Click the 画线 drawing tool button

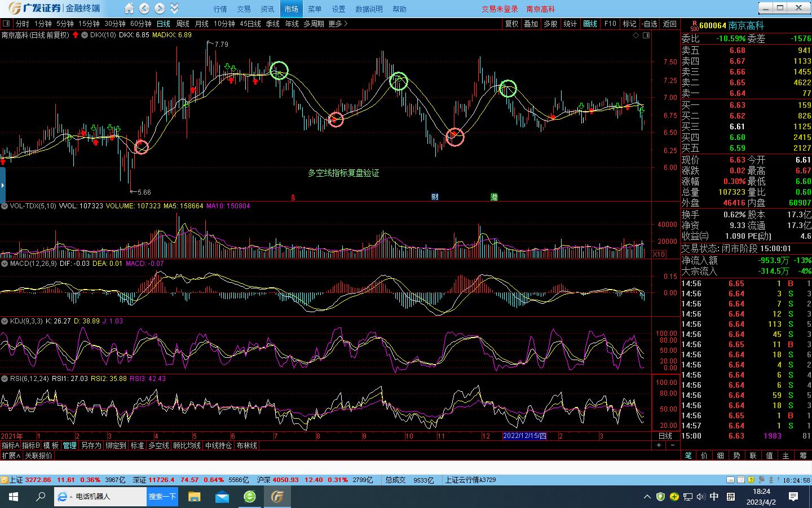pyautogui.click(x=590, y=24)
